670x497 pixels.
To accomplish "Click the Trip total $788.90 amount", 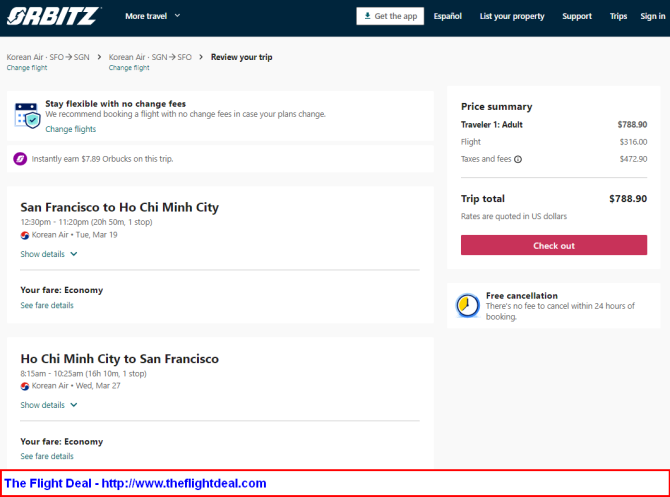I will click(x=628, y=199).
